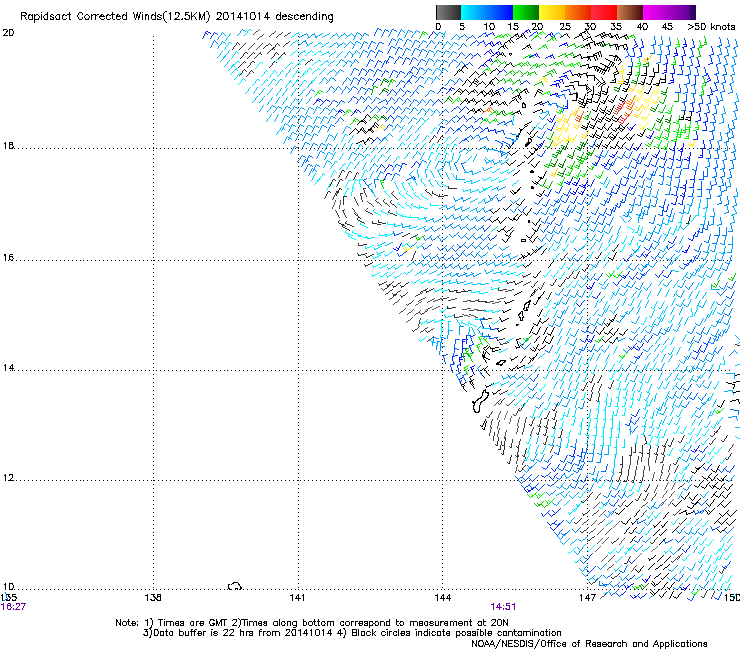The width and height of the screenshot is (740, 650).
Task: Click the "45" label under the color bar
Action: coord(667,26)
